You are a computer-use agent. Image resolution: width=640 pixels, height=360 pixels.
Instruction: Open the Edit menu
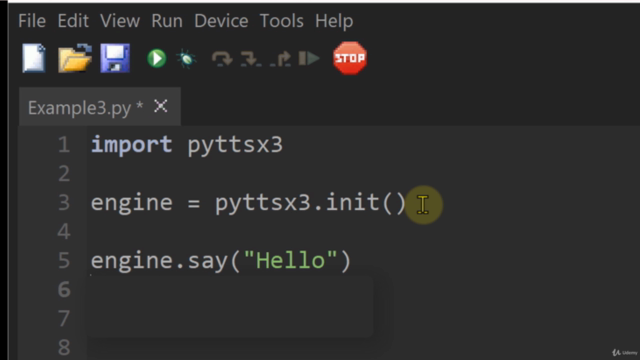click(73, 21)
